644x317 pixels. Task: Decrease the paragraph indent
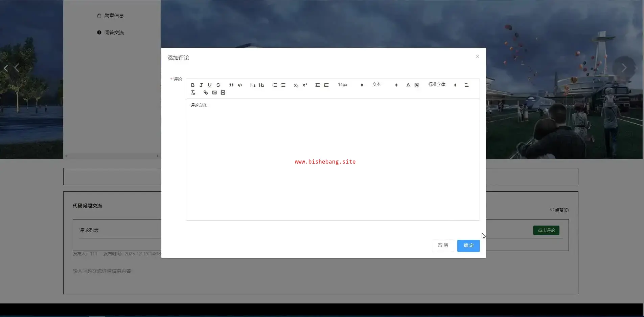[x=318, y=85]
